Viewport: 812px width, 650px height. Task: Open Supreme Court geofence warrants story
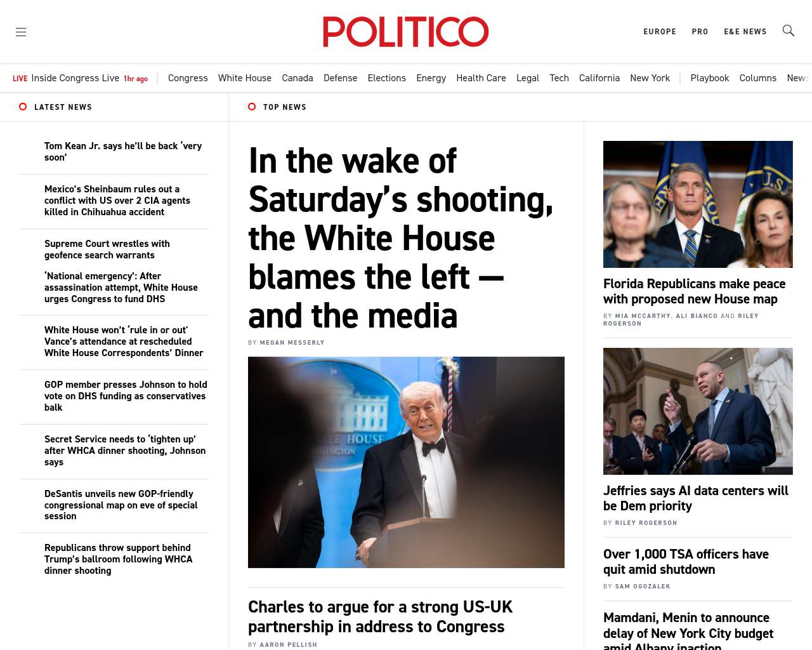107,249
